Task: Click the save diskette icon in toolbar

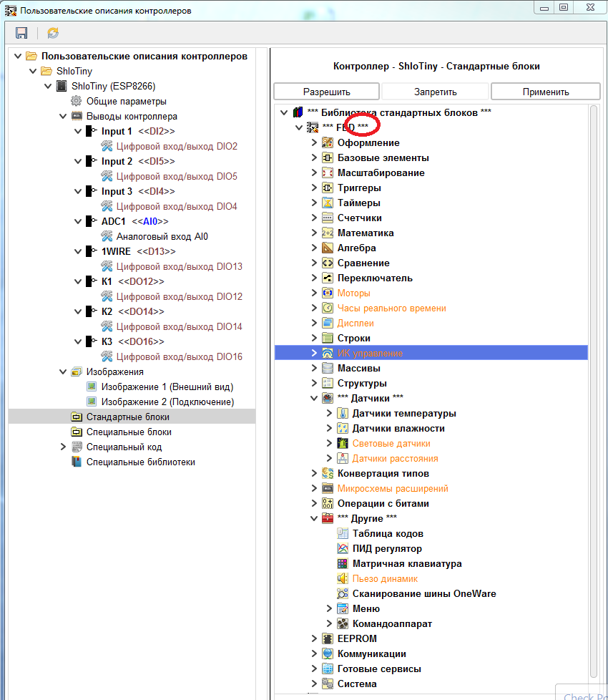Action: pos(21,33)
